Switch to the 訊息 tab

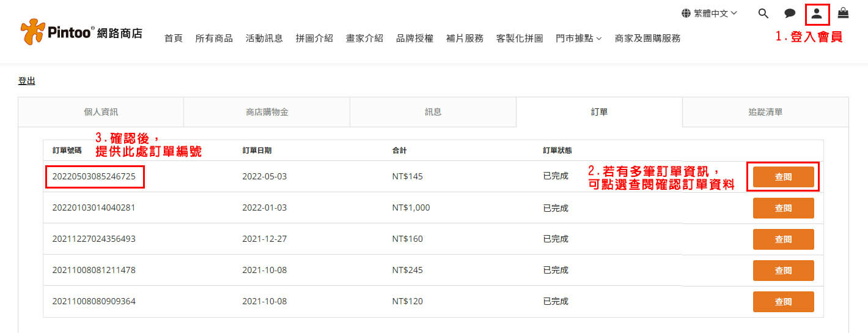(433, 112)
